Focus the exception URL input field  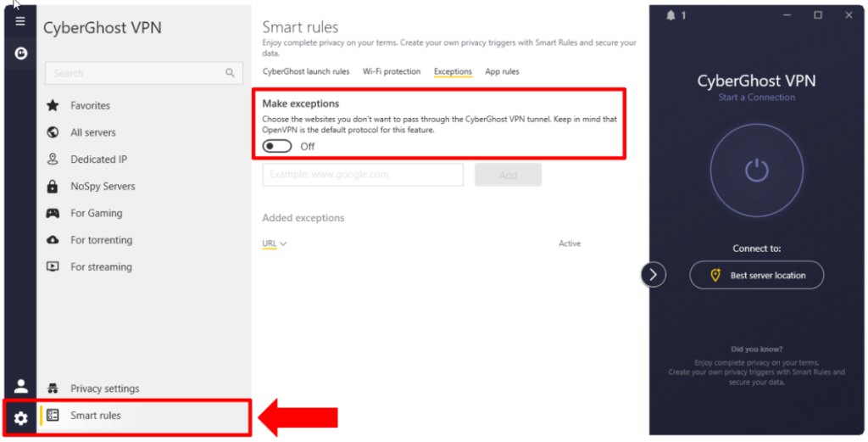[363, 175]
